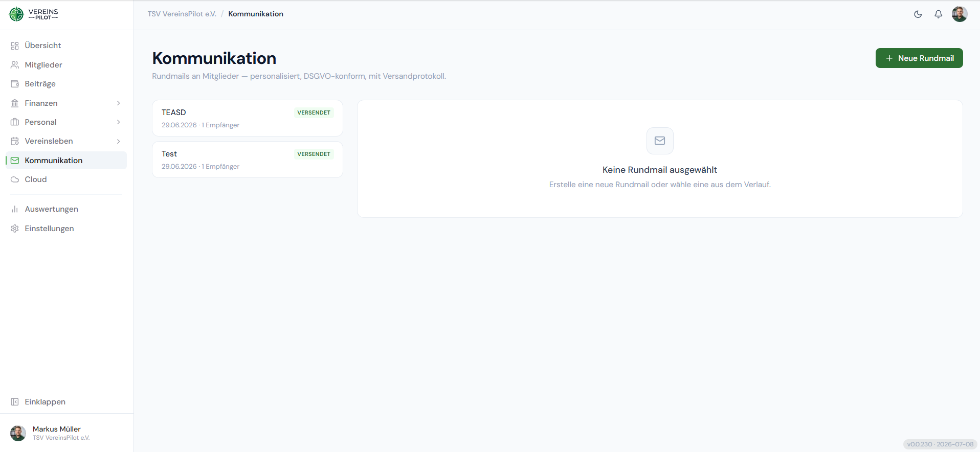Open Cloud in the sidebar

tap(66, 179)
